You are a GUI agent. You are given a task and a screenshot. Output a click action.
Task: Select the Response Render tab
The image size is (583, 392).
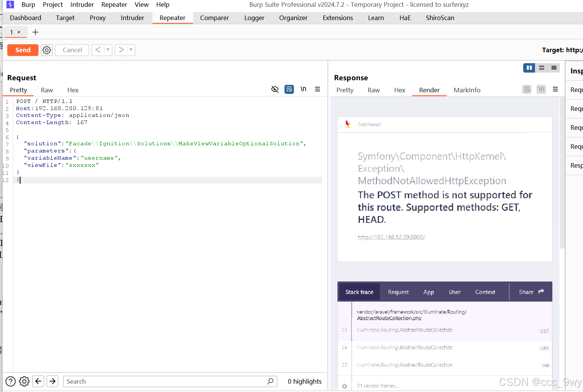tap(429, 90)
